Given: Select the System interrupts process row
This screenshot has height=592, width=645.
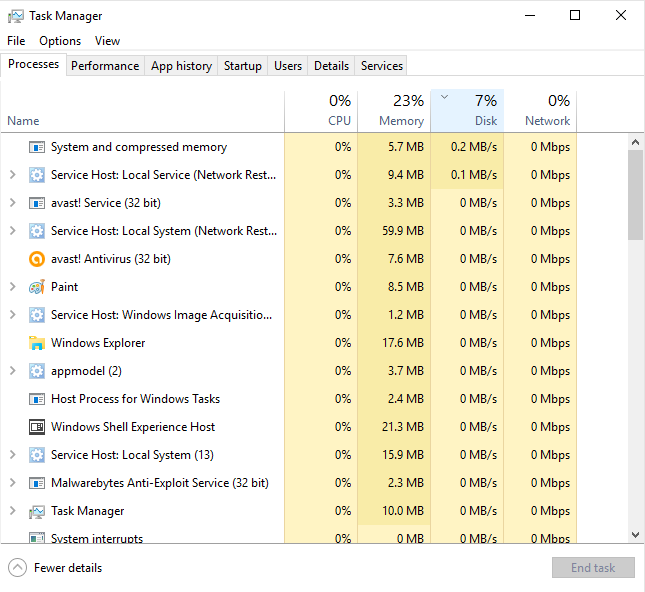Looking at the screenshot, I should pyautogui.click(x=288, y=535).
